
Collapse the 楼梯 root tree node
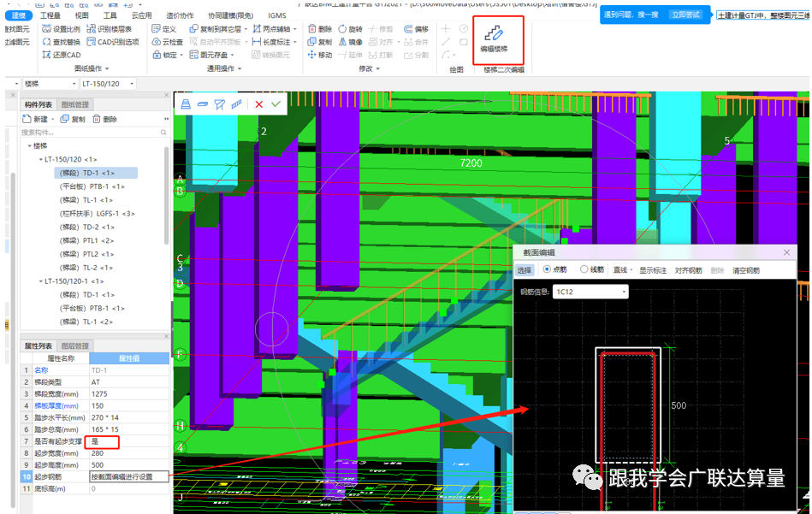coord(29,146)
